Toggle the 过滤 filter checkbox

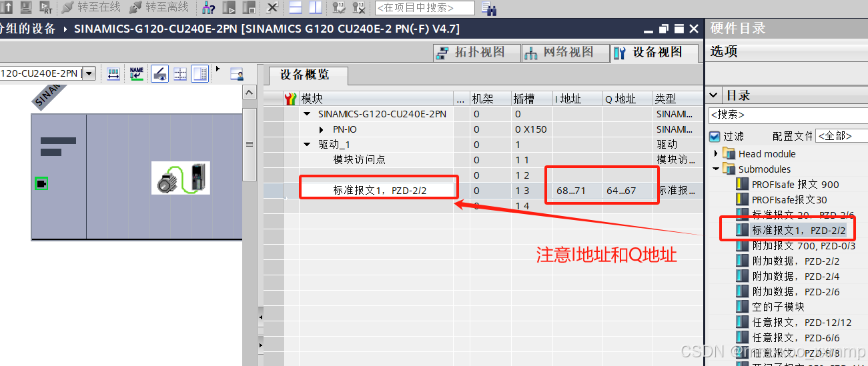click(x=715, y=136)
